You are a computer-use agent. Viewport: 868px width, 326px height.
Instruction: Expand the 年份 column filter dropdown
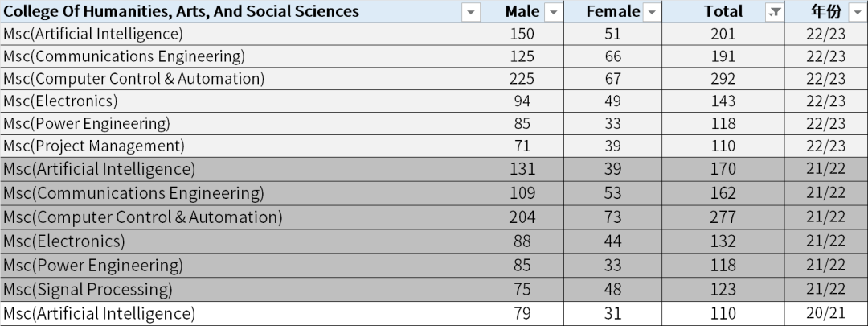click(856, 12)
